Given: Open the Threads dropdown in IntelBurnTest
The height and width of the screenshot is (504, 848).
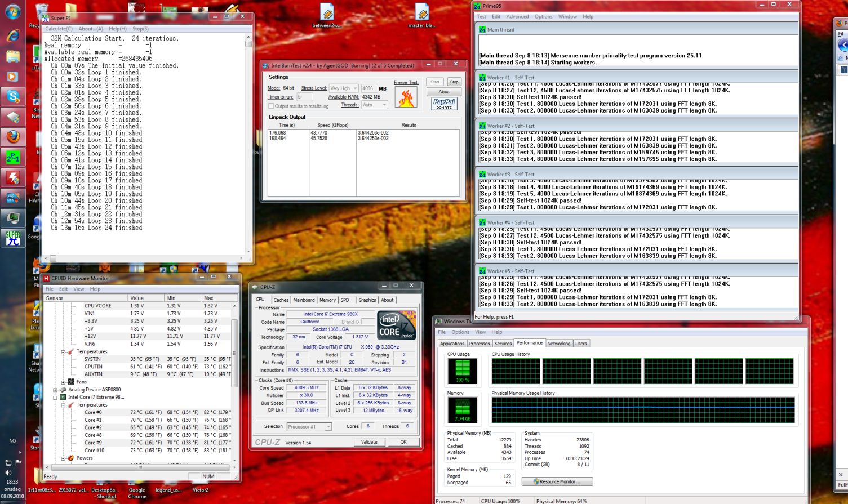Looking at the screenshot, I should 374,105.
